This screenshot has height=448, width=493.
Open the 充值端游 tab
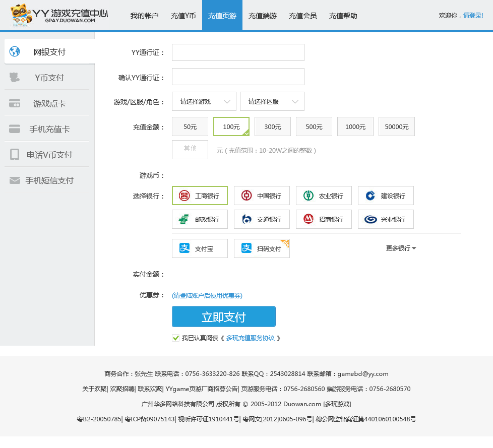coord(263,16)
